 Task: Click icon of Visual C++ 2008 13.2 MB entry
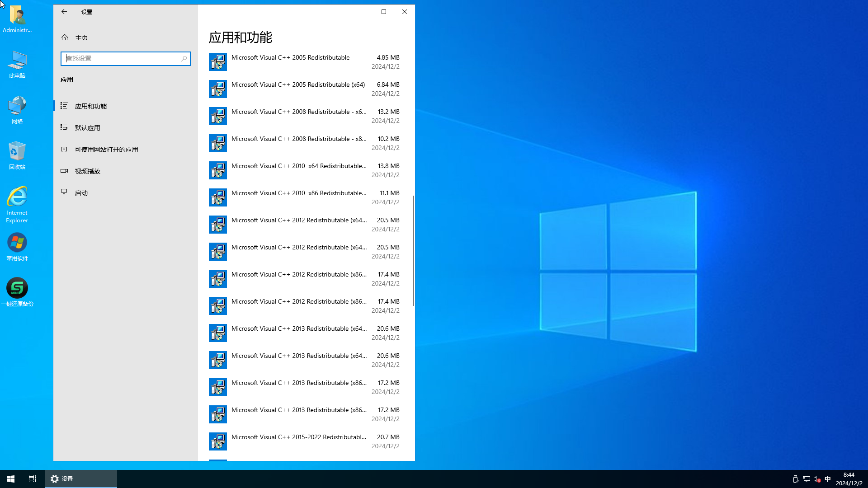coord(218,116)
